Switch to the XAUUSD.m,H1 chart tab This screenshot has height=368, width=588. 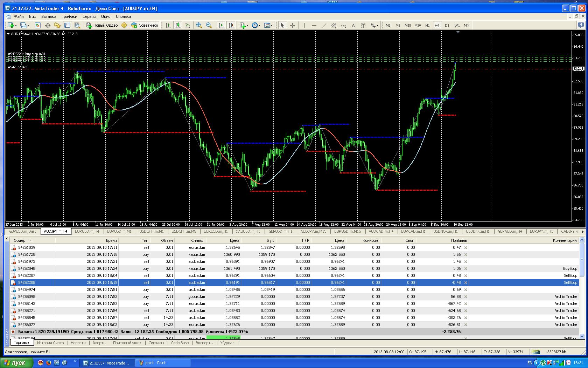[x=248, y=231]
